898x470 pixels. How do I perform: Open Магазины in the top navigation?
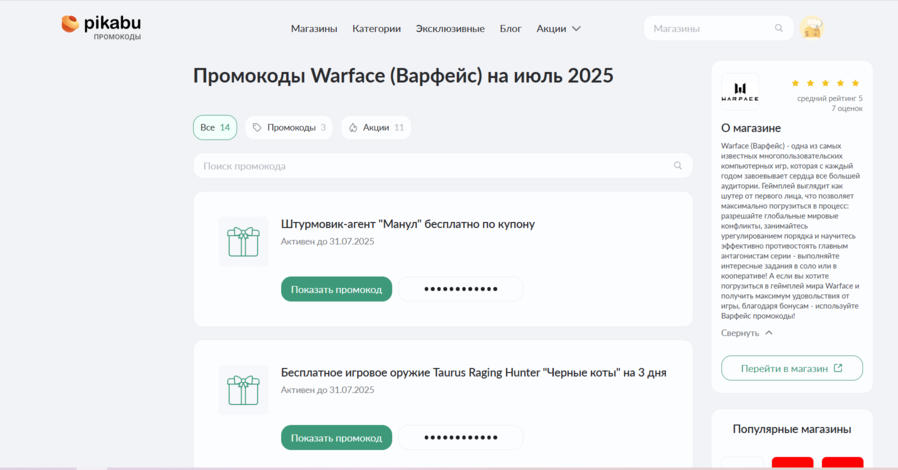[x=314, y=29]
